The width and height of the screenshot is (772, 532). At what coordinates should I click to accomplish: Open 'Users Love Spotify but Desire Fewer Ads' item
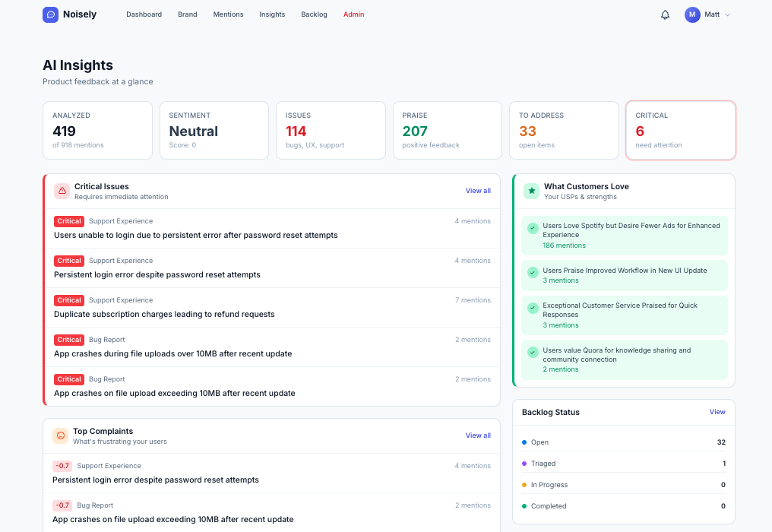tap(625, 236)
